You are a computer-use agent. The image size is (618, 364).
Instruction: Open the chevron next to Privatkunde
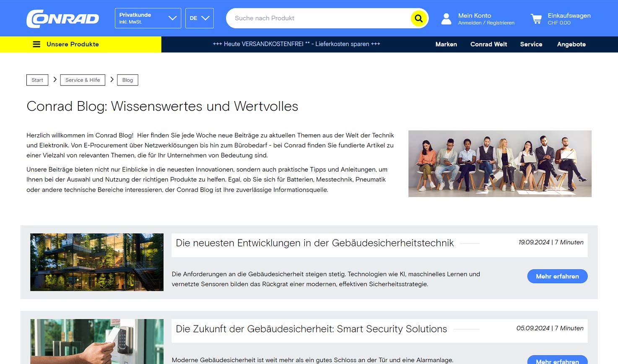click(x=172, y=18)
